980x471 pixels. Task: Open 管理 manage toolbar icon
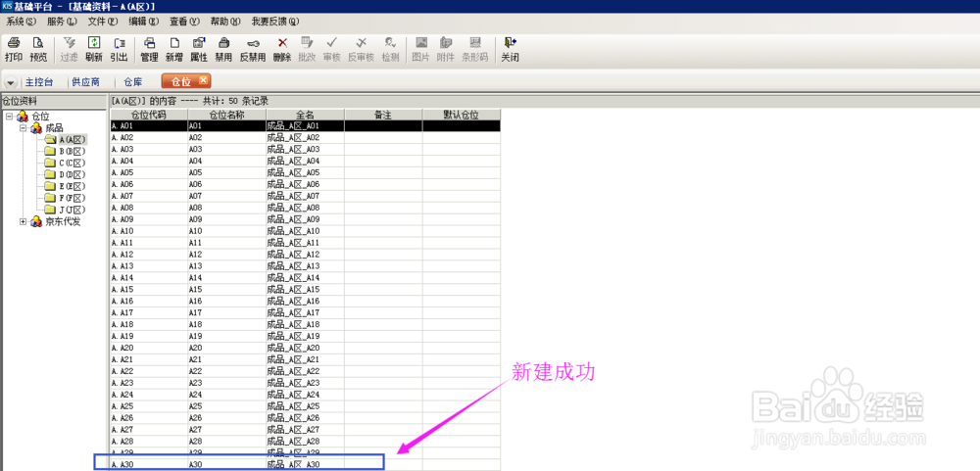pos(149,50)
